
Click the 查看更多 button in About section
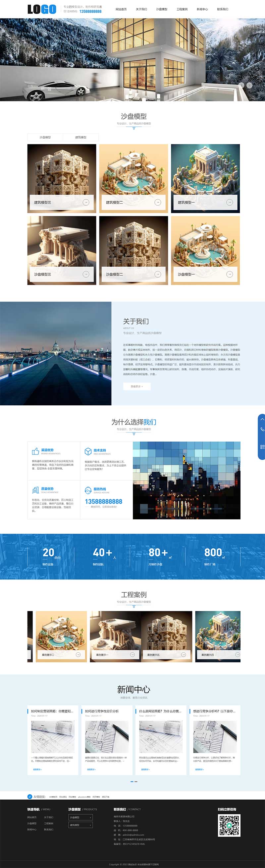(137, 386)
